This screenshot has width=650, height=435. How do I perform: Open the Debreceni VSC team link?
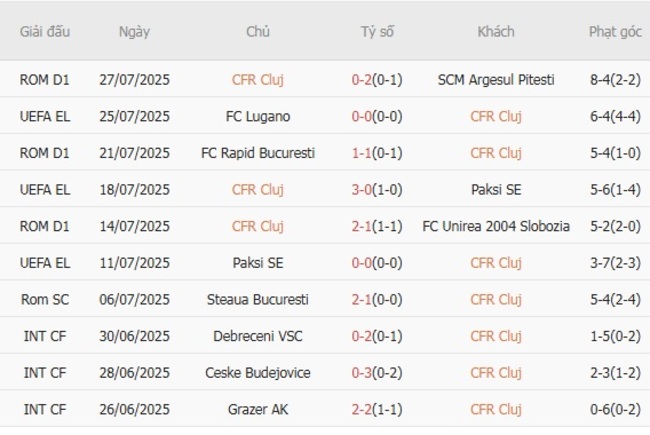(x=258, y=336)
